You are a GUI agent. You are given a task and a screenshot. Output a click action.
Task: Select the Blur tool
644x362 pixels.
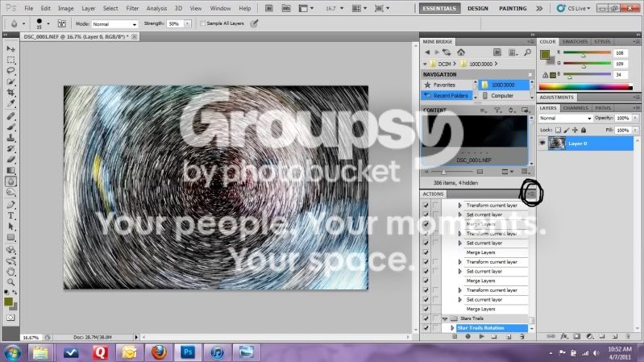[10, 181]
